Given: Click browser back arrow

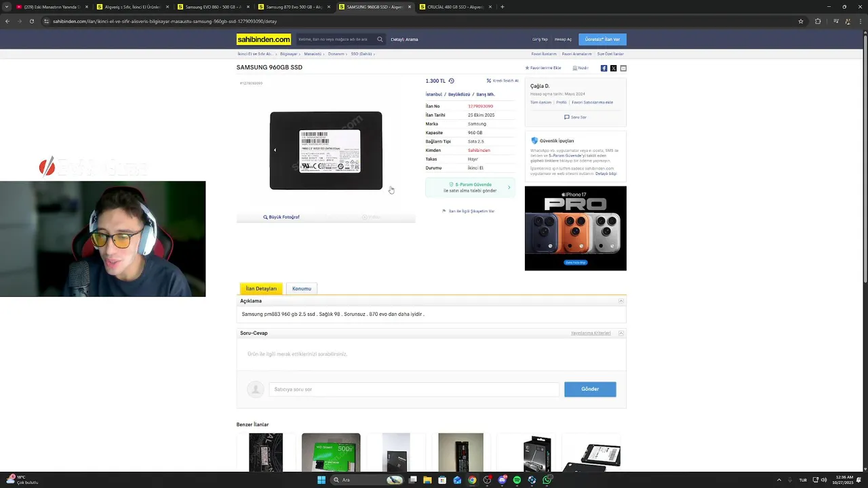Looking at the screenshot, I should point(7,21).
